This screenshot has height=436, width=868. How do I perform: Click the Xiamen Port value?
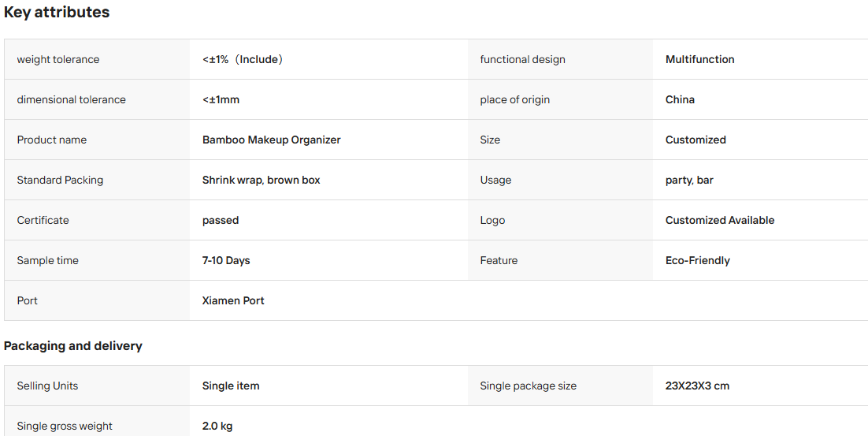tap(233, 300)
